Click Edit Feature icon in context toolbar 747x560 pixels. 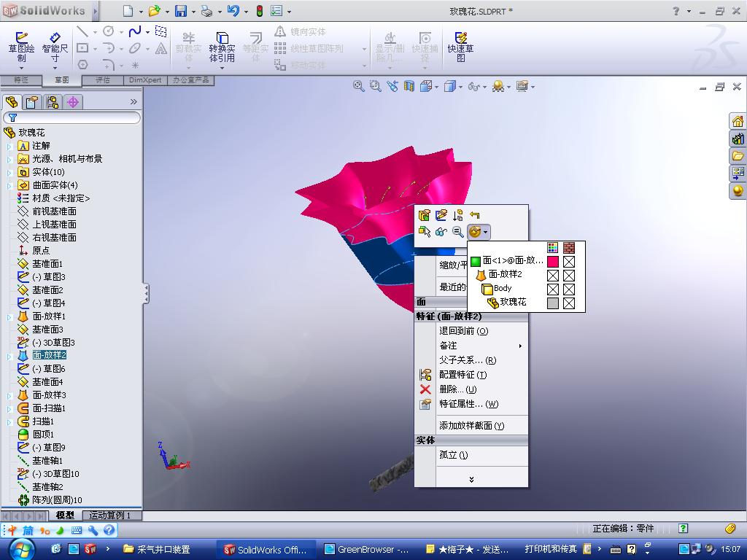(x=424, y=215)
